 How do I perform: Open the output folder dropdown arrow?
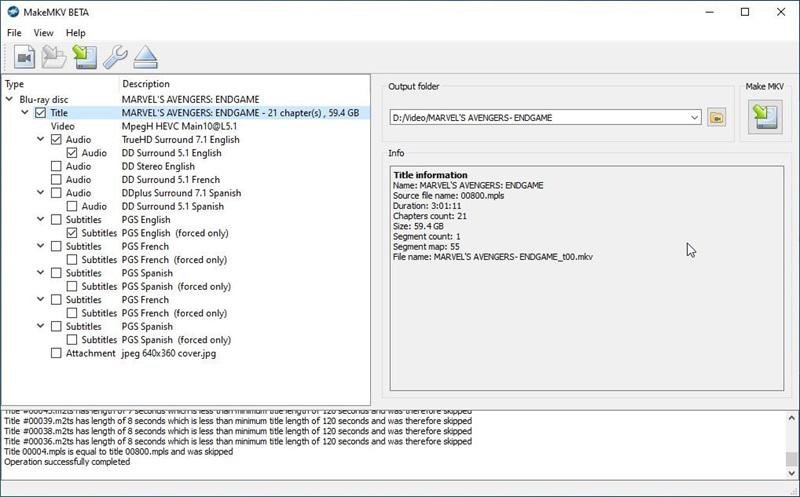[694, 117]
